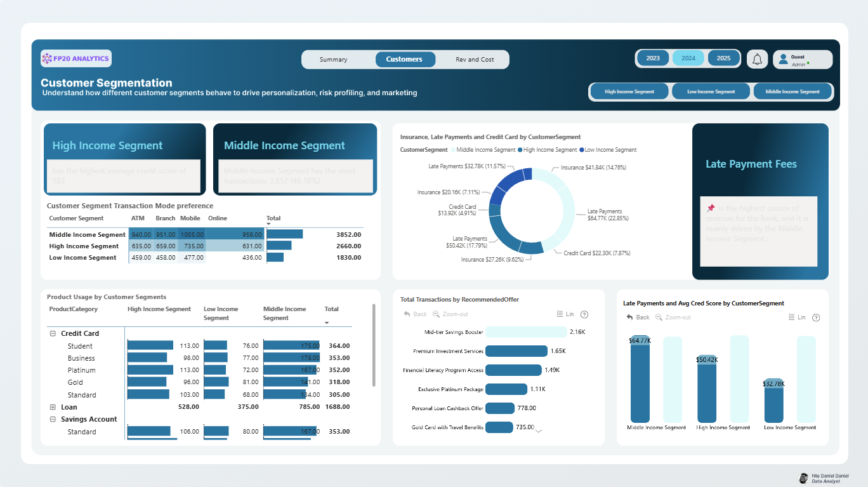Click Zoom-out icon in Total Transactions chart
This screenshot has height=487, width=868.
click(x=436, y=314)
